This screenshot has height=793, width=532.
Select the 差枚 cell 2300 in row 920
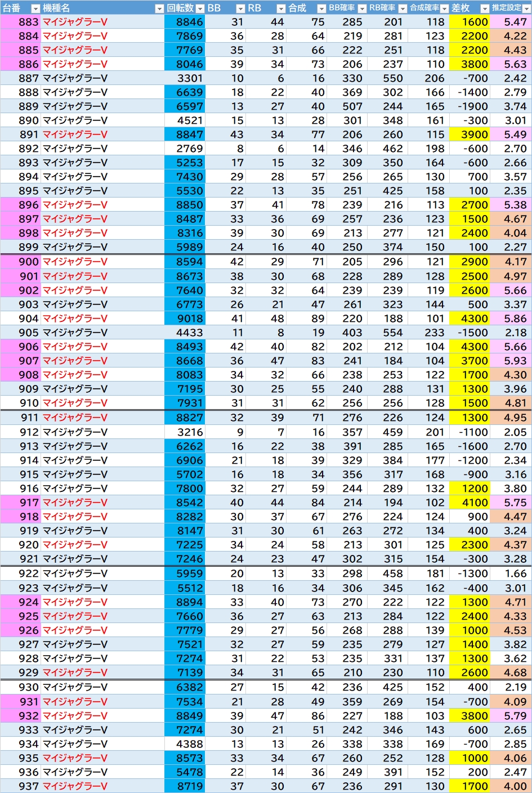[x=470, y=545]
